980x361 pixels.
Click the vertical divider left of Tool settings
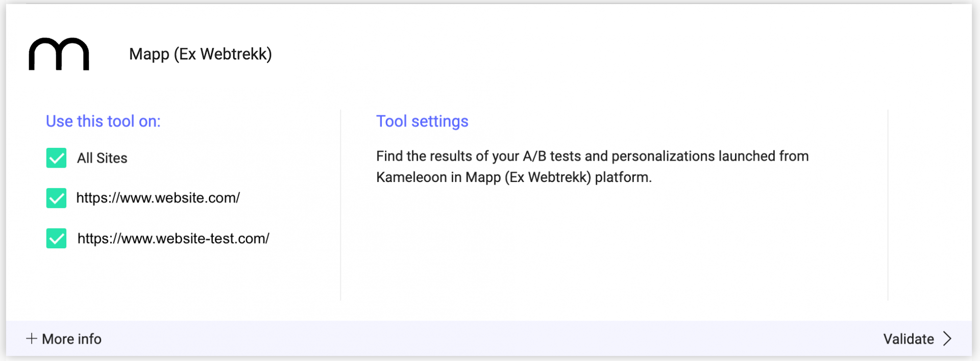[340, 205]
